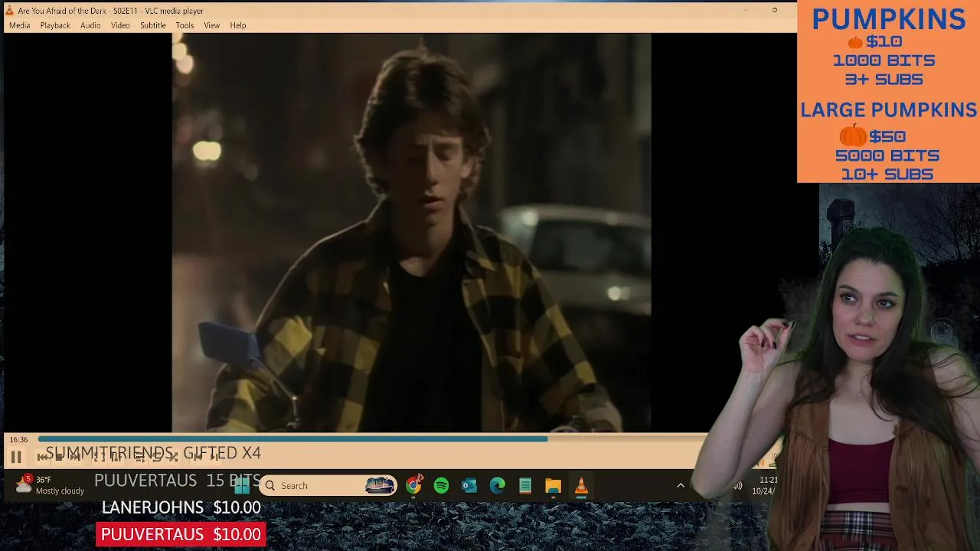
Task: Click the system volume speaker icon
Action: point(738,485)
